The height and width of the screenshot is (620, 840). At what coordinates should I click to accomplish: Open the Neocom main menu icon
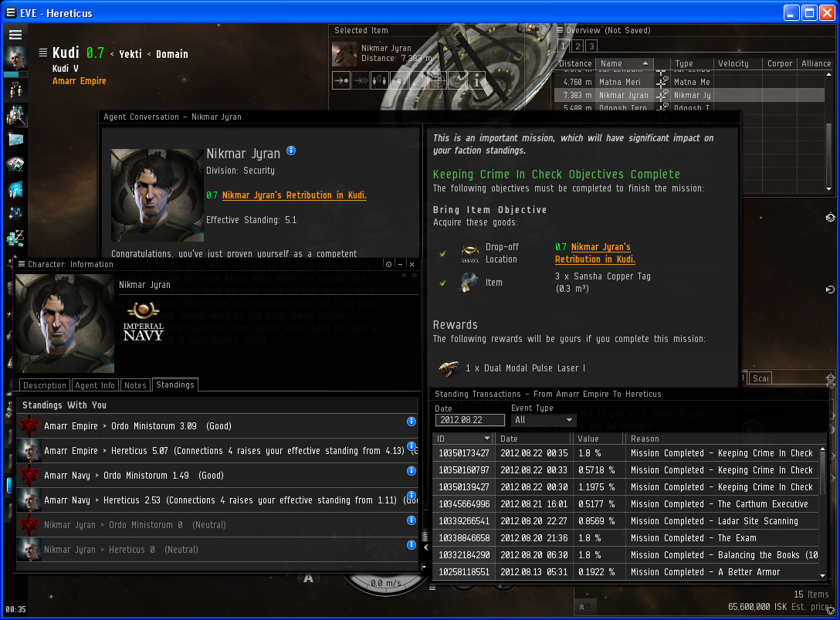point(15,35)
